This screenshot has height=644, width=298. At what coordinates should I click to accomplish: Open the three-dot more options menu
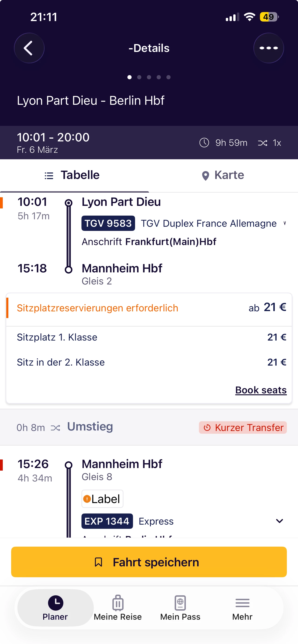tap(269, 48)
